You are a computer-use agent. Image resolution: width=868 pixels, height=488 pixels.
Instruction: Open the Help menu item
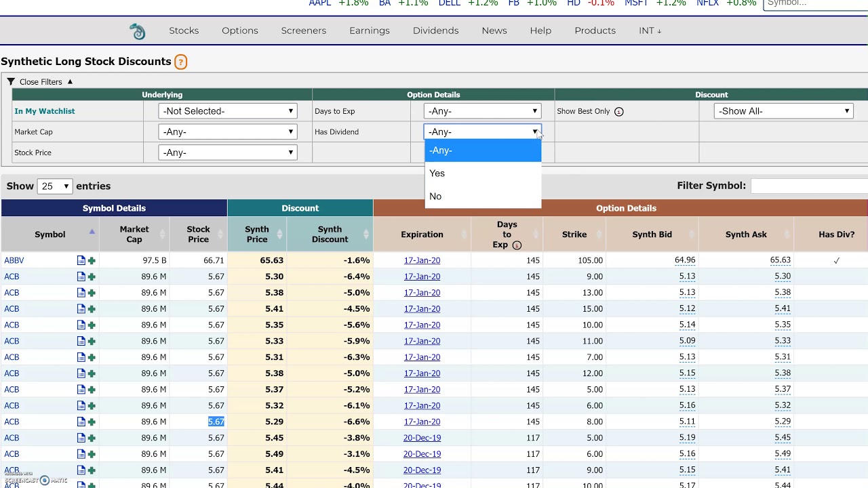click(540, 30)
